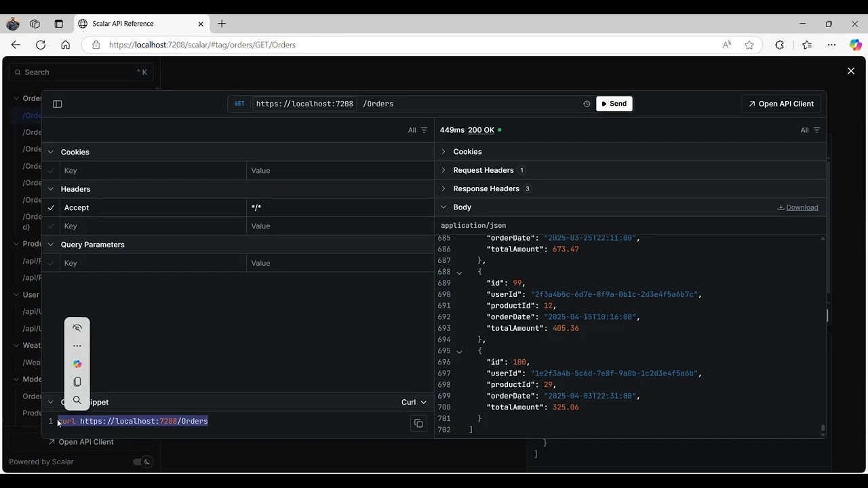The image size is (868, 488).
Task: Open request history clock icon
Action: pyautogui.click(x=587, y=104)
